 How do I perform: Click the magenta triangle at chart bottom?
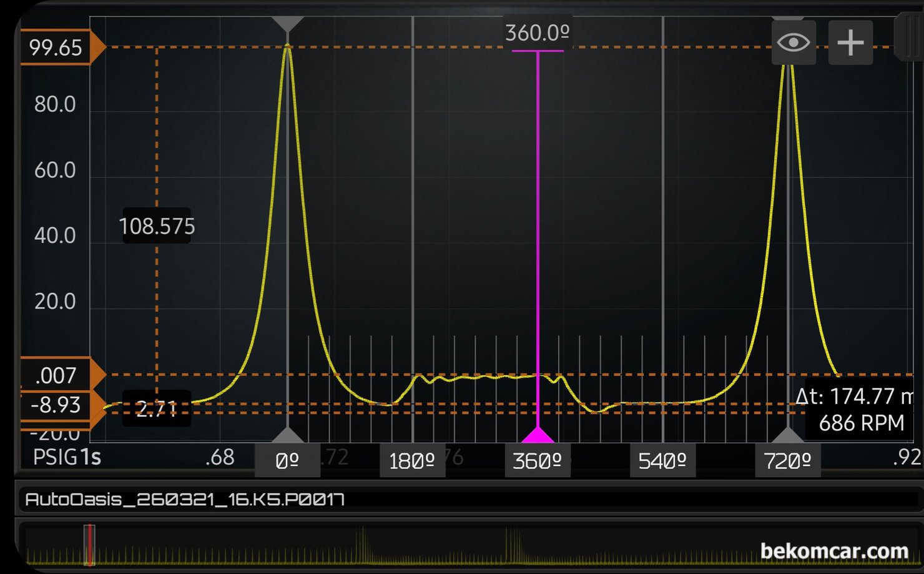(x=538, y=435)
